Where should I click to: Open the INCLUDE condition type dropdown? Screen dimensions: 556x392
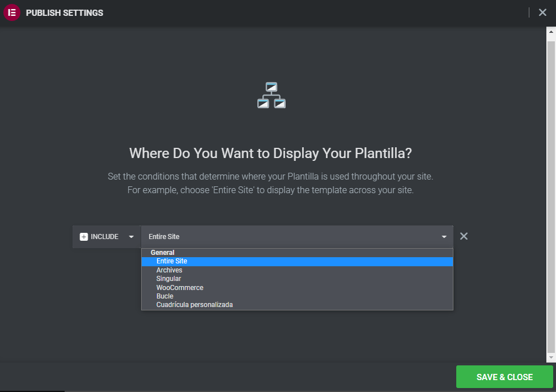(x=107, y=237)
